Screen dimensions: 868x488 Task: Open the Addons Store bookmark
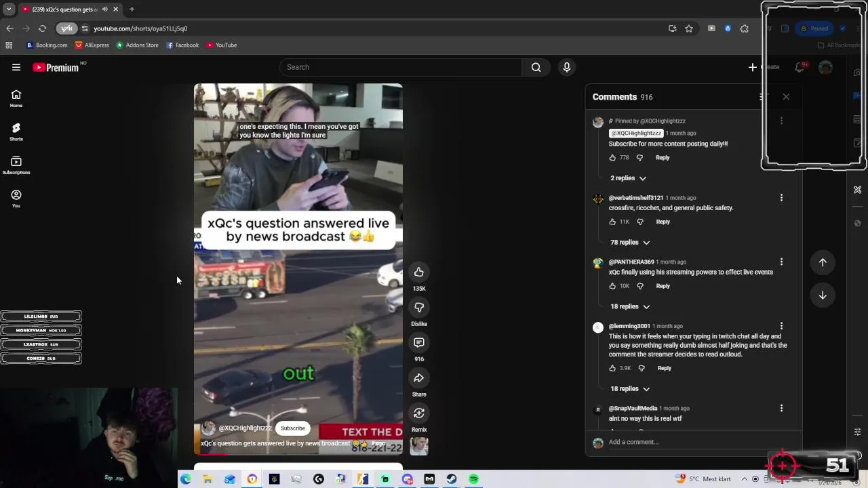[x=137, y=45]
